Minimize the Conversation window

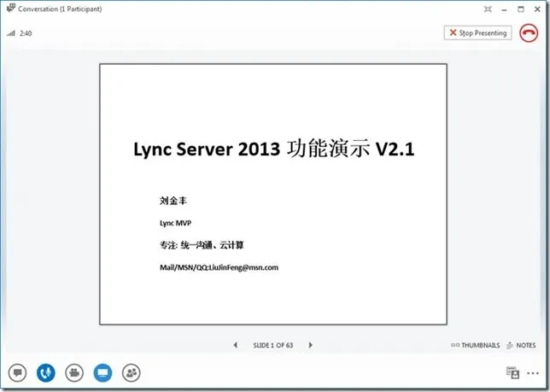click(505, 9)
